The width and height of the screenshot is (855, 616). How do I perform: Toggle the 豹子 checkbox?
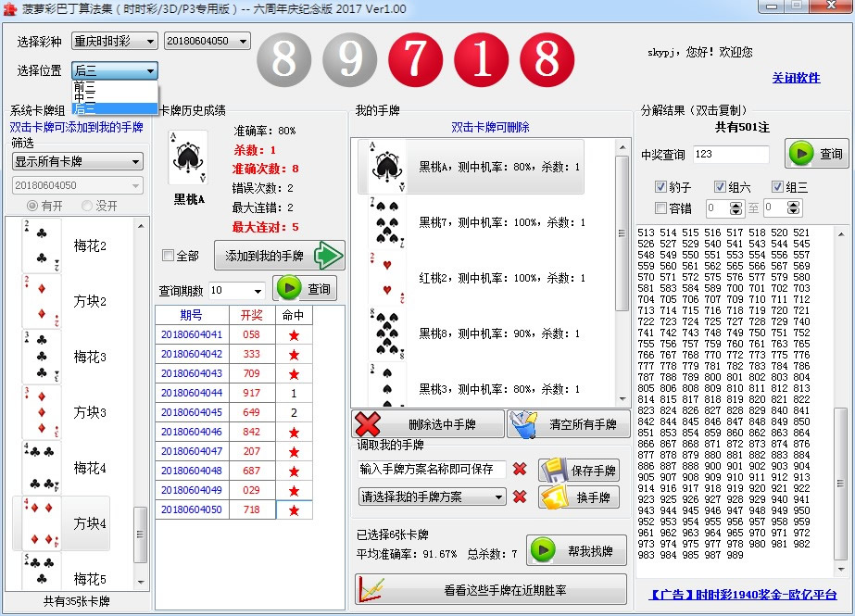[660, 186]
